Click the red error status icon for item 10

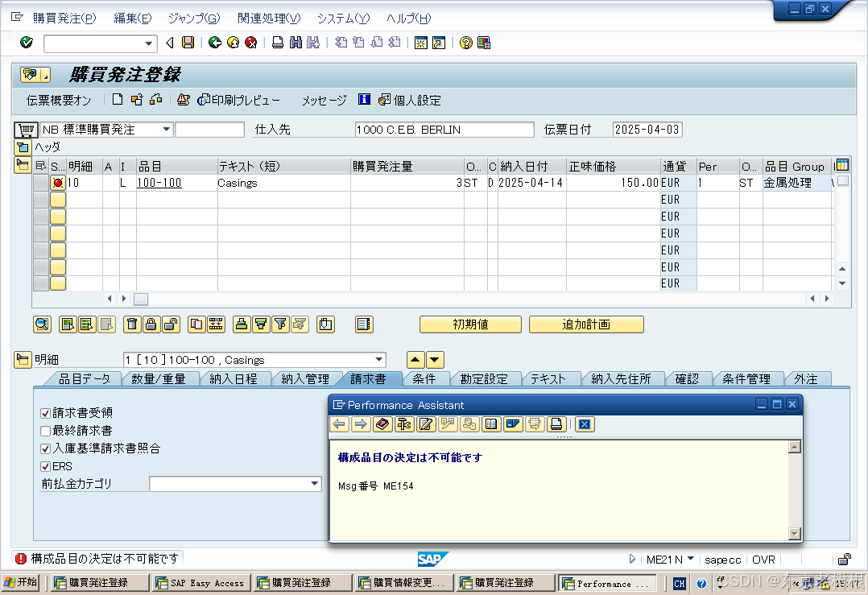[58, 183]
